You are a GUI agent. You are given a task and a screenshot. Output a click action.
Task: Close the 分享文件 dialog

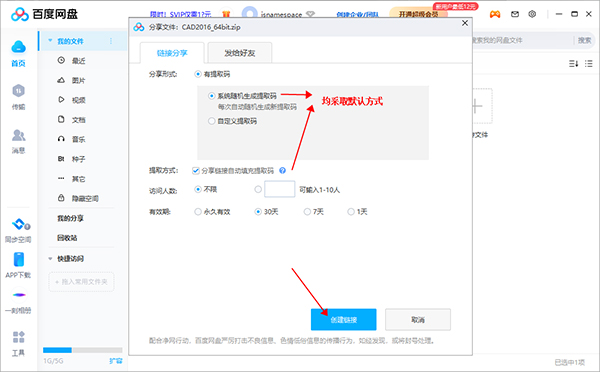click(465, 23)
